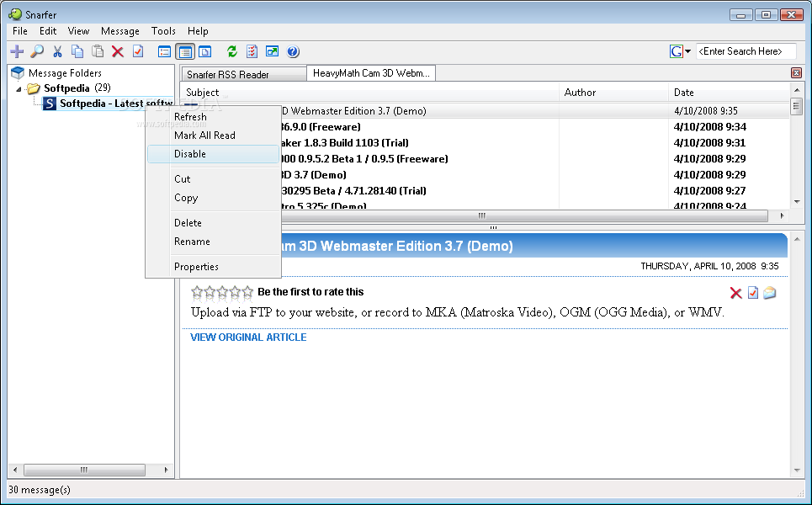Select the Softpedia folder in the tree

pos(66,88)
